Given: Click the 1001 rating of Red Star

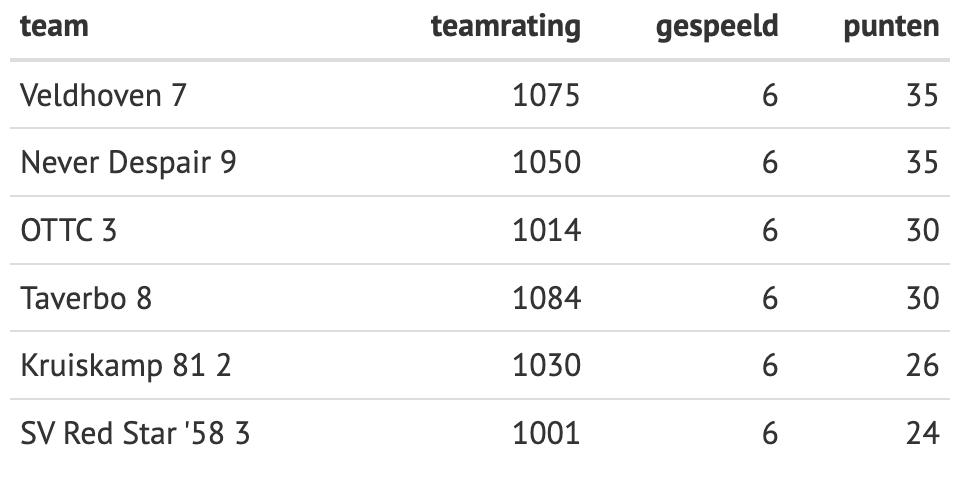Looking at the screenshot, I should 546,434.
